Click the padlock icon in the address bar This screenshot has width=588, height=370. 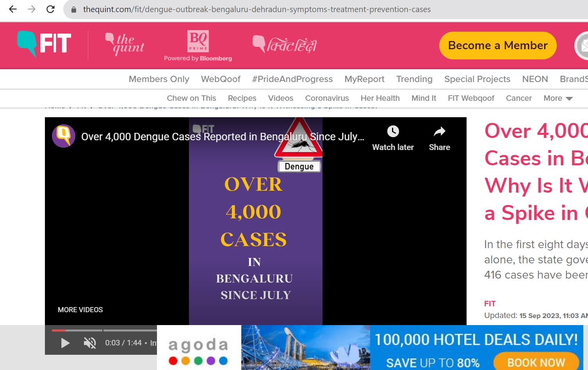click(73, 9)
